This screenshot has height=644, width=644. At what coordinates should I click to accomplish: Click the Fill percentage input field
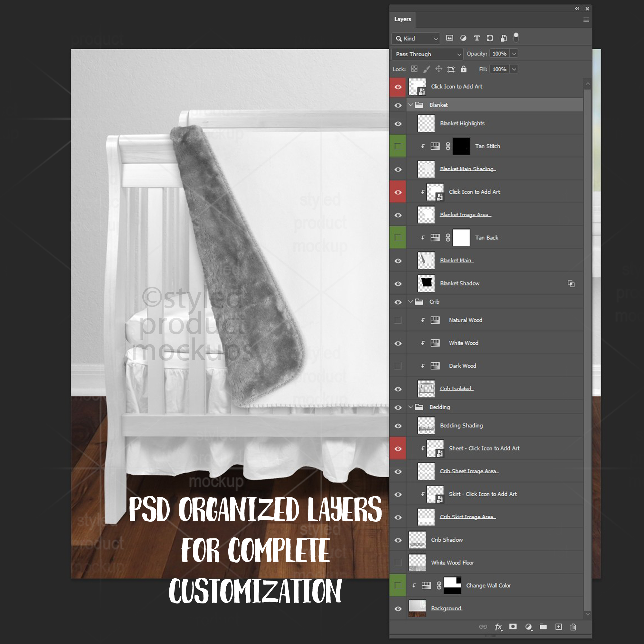point(499,69)
